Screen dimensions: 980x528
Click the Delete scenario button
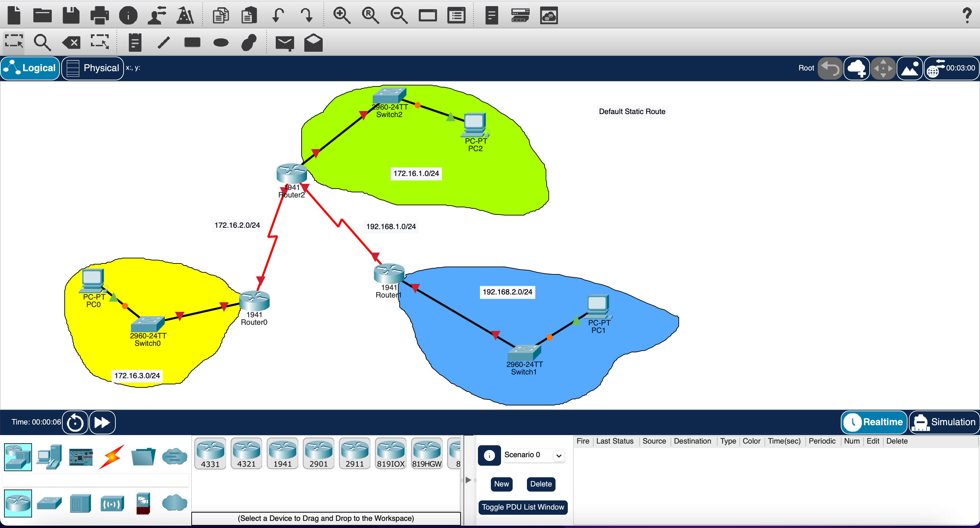point(541,484)
